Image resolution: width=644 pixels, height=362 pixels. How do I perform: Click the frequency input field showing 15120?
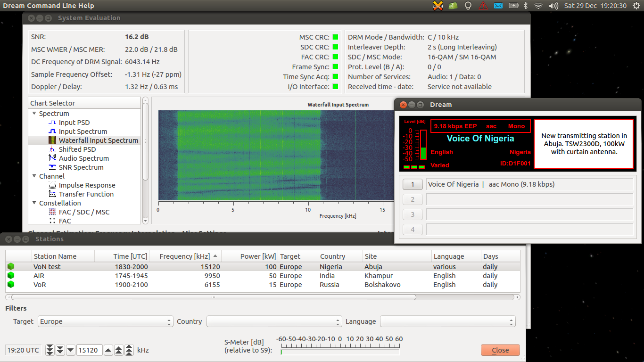click(x=90, y=350)
